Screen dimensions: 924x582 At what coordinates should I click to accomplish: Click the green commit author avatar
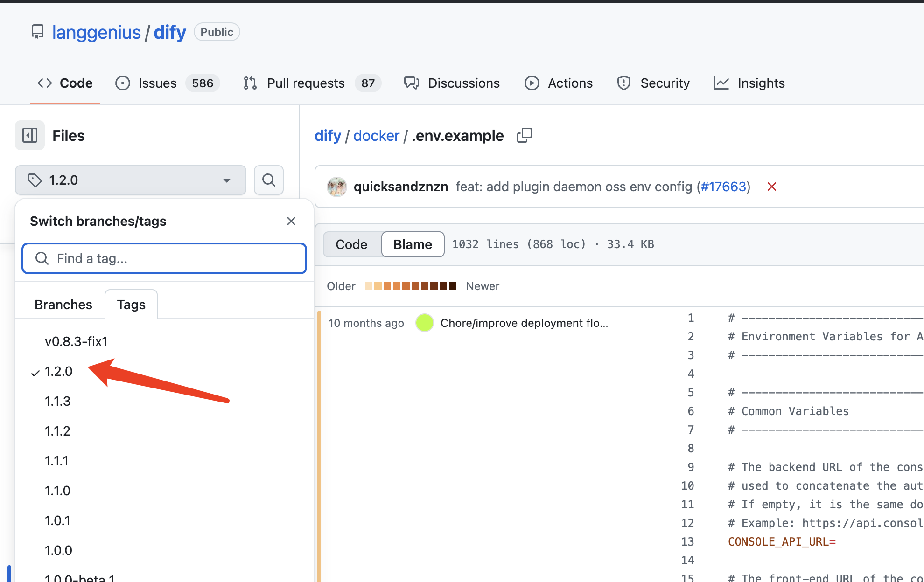point(425,323)
